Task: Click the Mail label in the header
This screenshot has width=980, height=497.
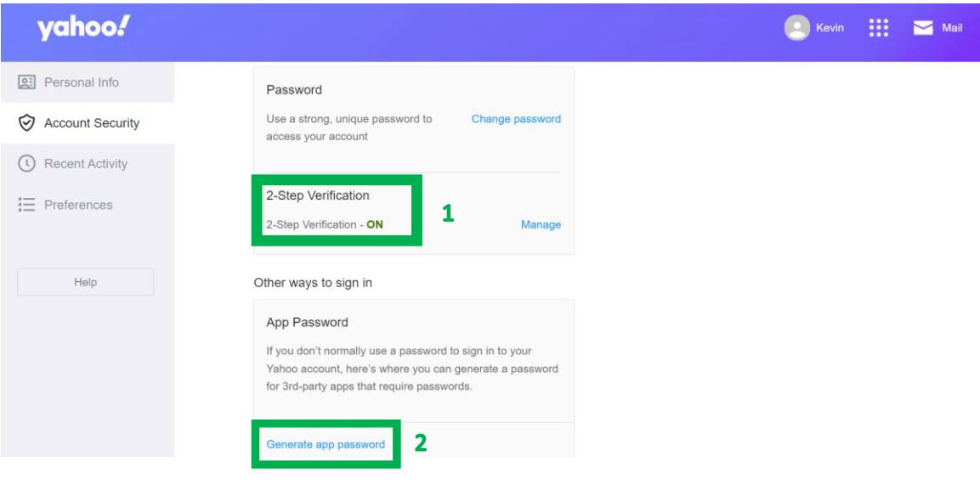Action: click(x=952, y=28)
